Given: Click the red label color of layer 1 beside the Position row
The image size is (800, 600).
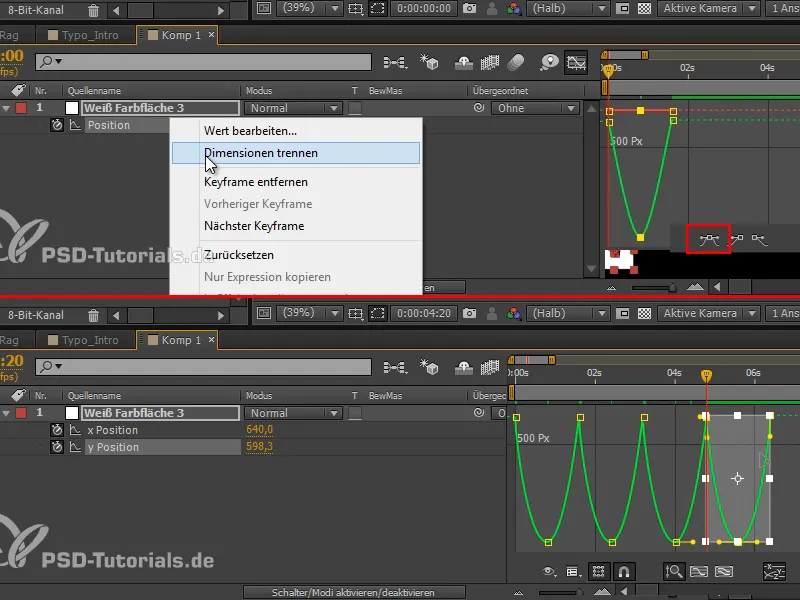Looking at the screenshot, I should tap(21, 108).
